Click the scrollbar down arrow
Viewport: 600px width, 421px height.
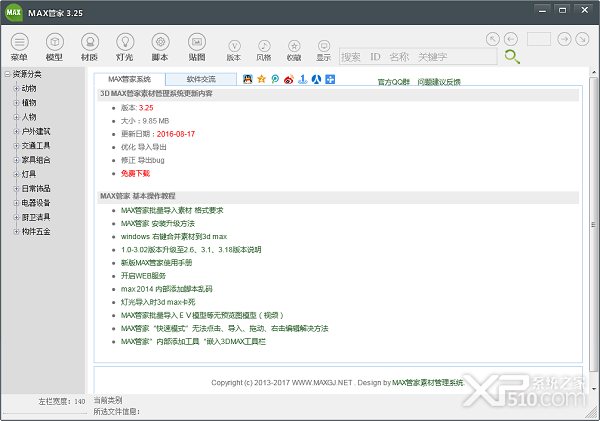[x=593, y=389]
